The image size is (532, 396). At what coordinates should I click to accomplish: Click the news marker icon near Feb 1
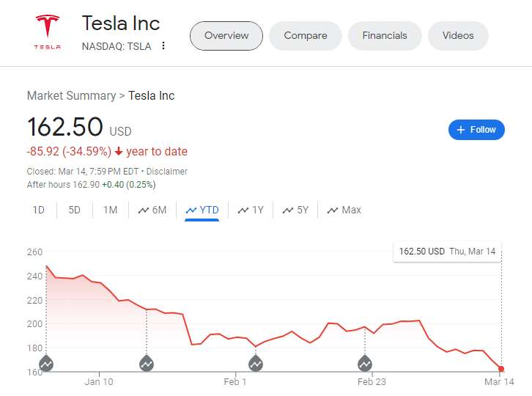pyautogui.click(x=256, y=363)
